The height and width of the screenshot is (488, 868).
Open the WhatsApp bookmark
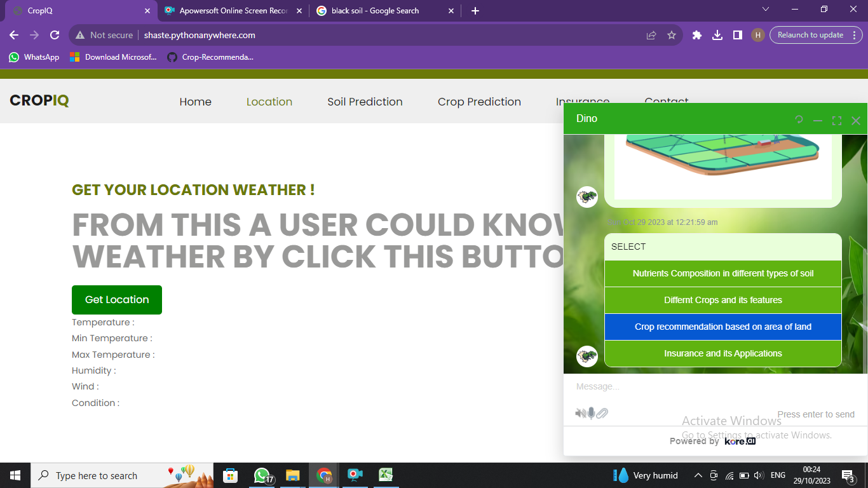pyautogui.click(x=34, y=57)
